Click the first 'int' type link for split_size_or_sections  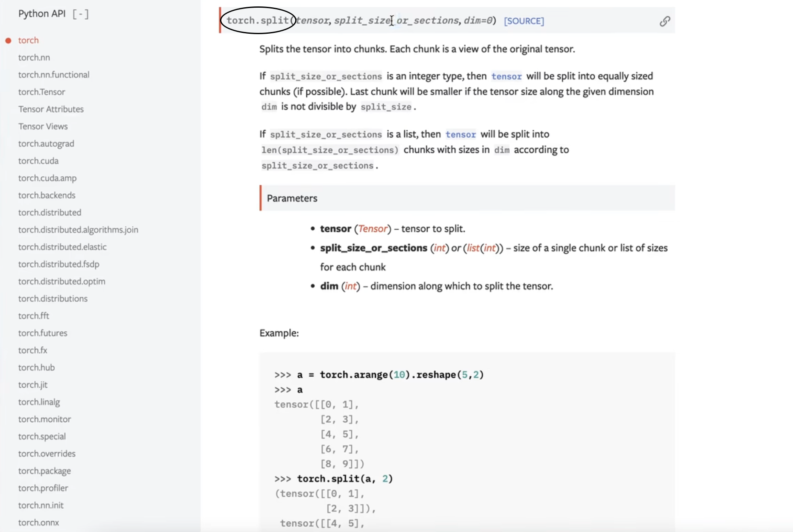pos(440,248)
